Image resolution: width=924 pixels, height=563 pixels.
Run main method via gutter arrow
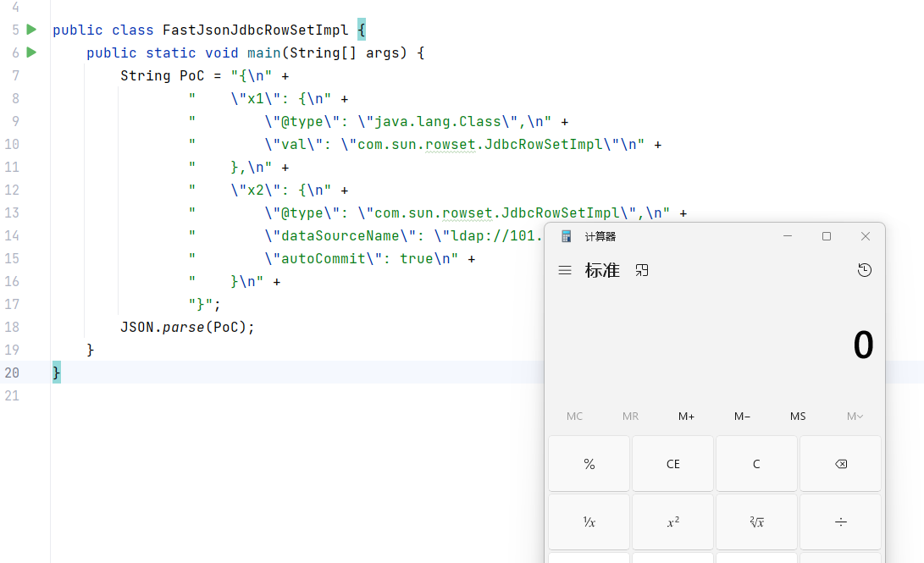[x=32, y=52]
